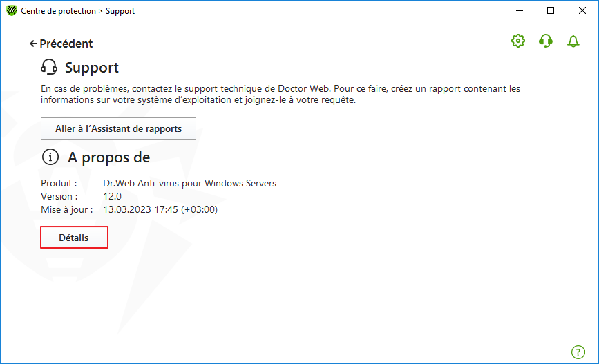Open settings via the green gear icon
The width and height of the screenshot is (599, 364).
518,41
